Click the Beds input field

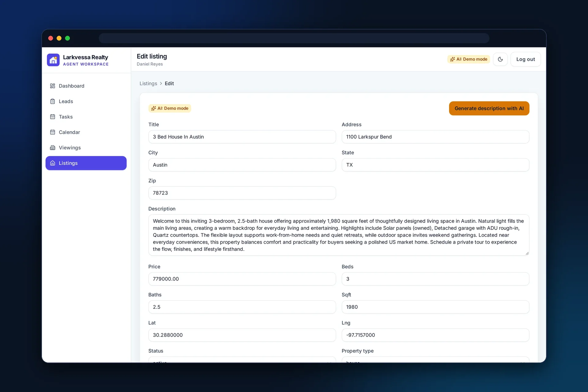[x=435, y=279]
